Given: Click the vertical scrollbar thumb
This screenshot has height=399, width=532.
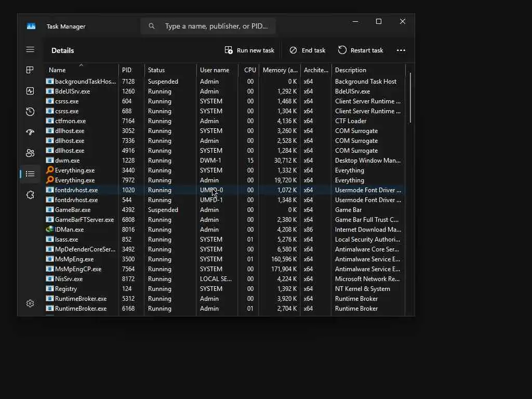Looking at the screenshot, I should point(410,98).
